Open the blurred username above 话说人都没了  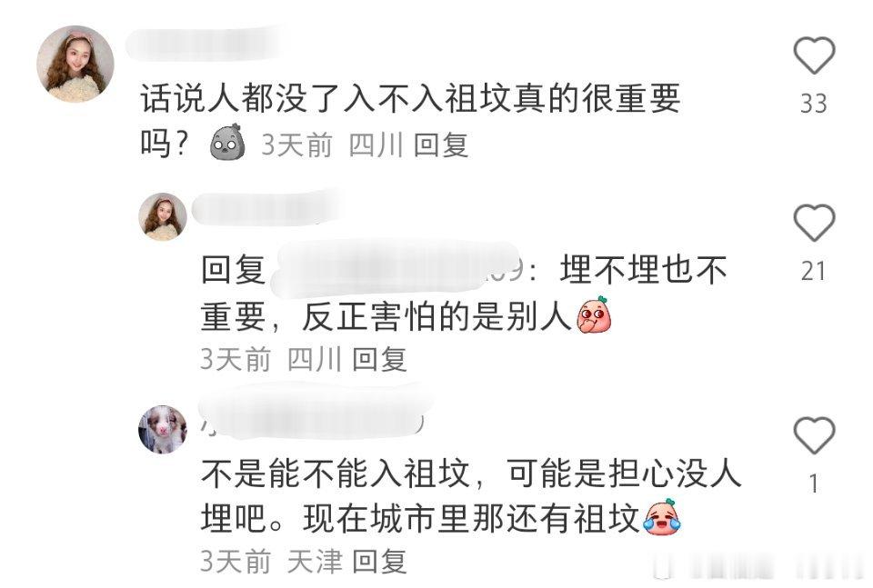pos(206,44)
